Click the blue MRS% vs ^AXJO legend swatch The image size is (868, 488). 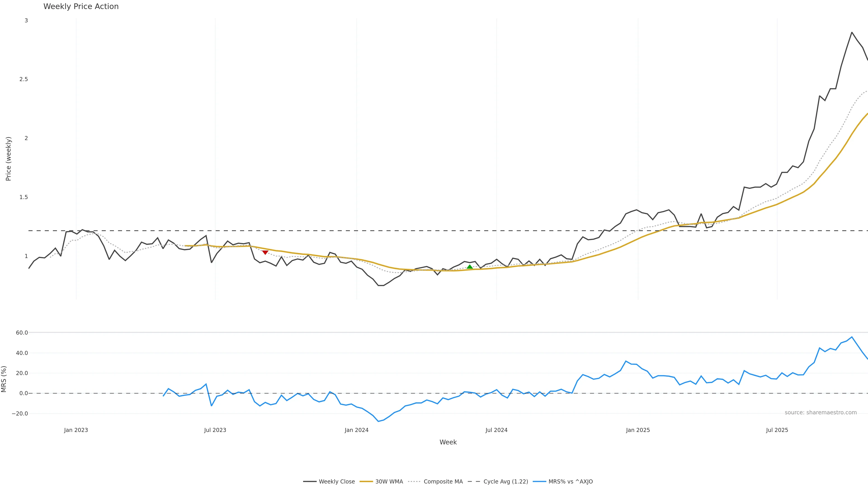pos(540,482)
